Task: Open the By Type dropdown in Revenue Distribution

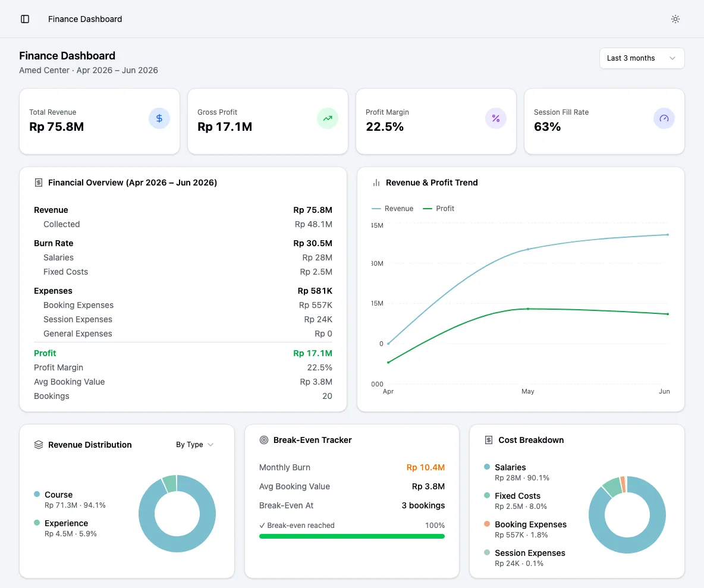Action: coord(194,445)
